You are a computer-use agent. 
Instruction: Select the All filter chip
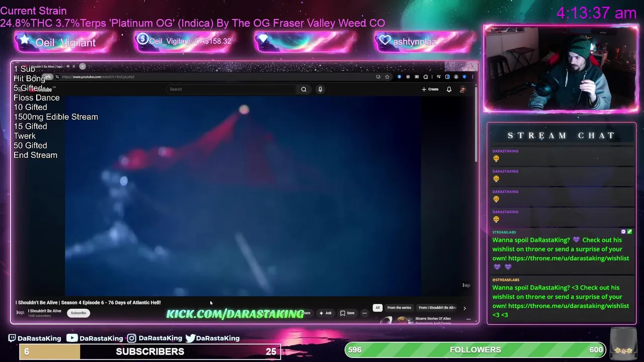coord(377,308)
